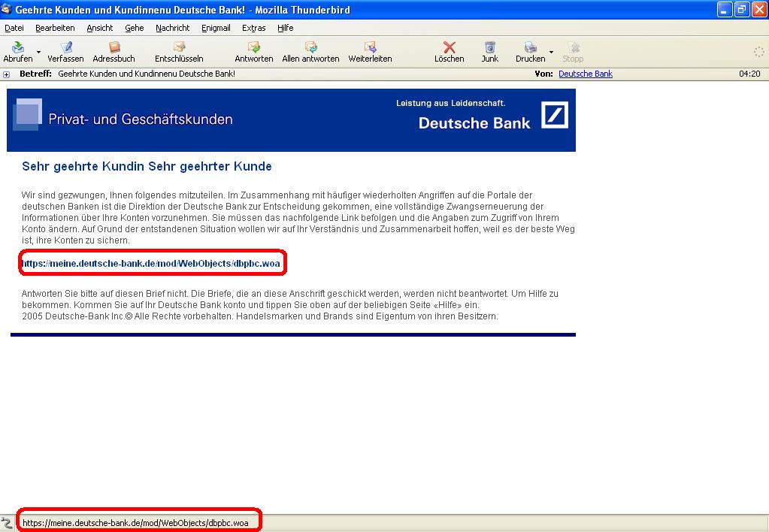Click the Allen antworten reply-all icon
Image resolution: width=769 pixels, height=532 pixels.
pos(310,47)
